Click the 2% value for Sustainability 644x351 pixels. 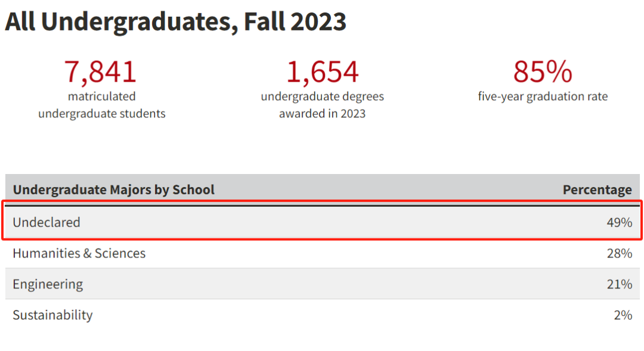point(623,315)
